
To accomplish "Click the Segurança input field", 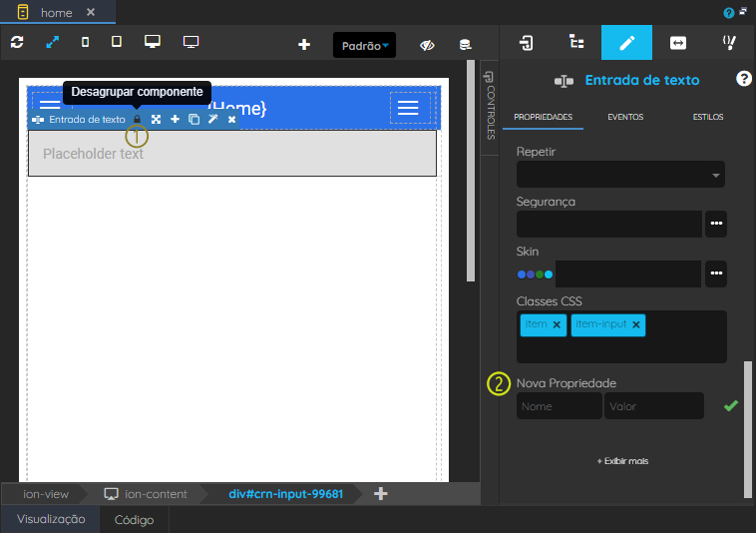I will [x=609, y=224].
